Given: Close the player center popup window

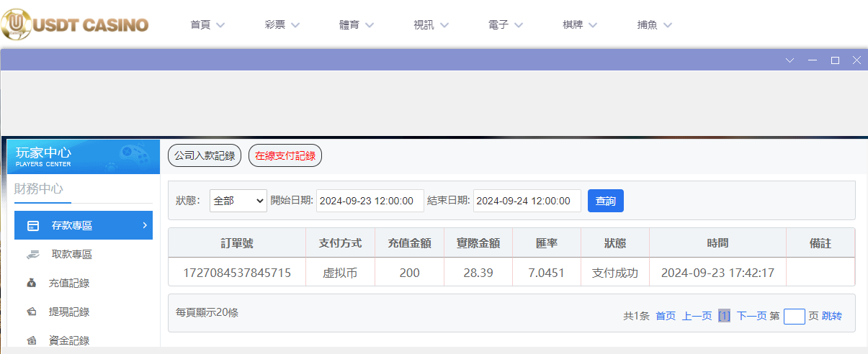Looking at the screenshot, I should (856, 60).
